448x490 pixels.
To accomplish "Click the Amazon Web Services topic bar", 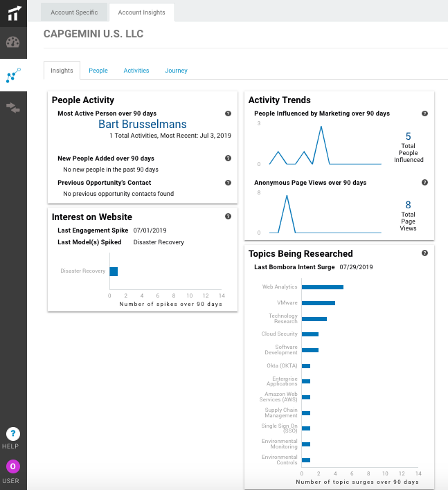I will 306,397.
